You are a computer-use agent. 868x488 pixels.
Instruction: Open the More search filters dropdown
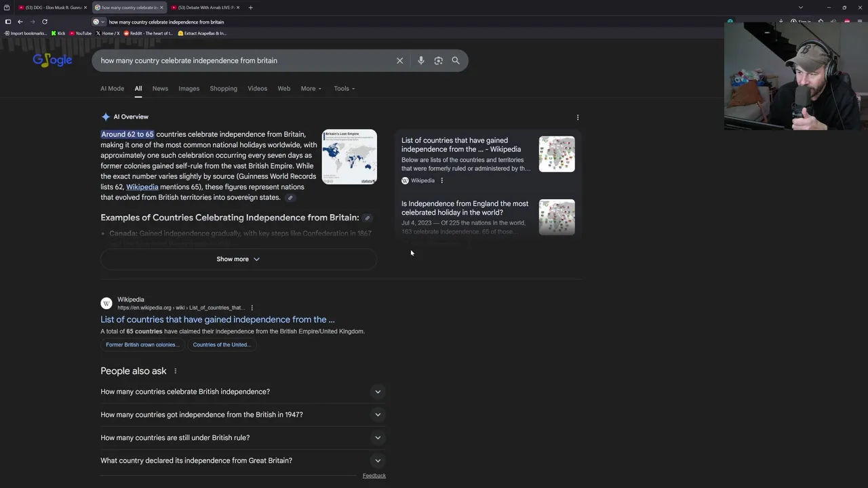coord(311,89)
